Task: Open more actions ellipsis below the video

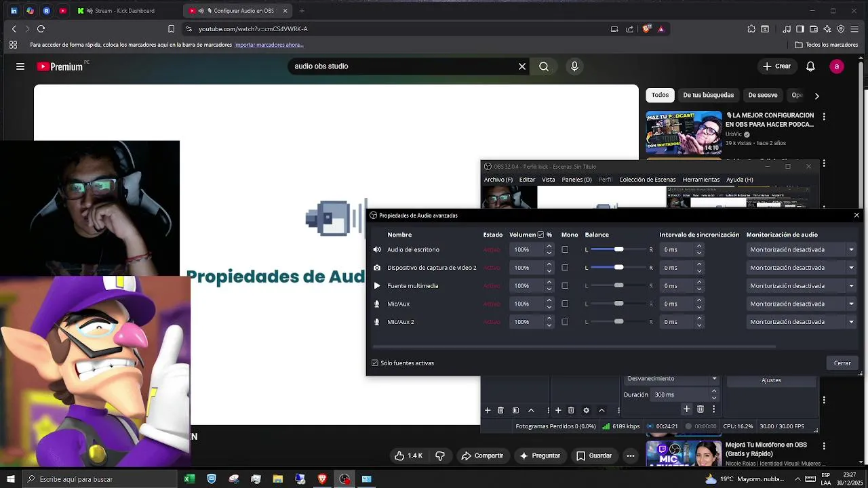Action: pyautogui.click(x=631, y=455)
